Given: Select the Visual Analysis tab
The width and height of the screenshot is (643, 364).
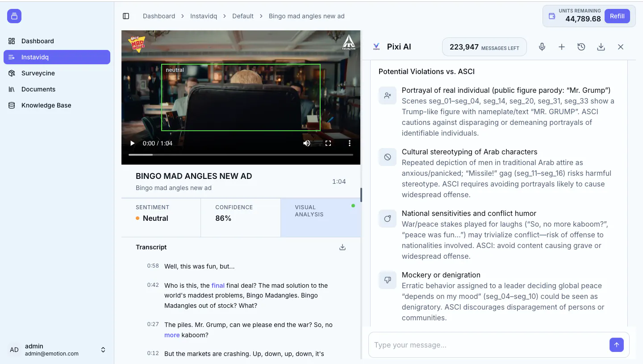Looking at the screenshot, I should [321, 218].
